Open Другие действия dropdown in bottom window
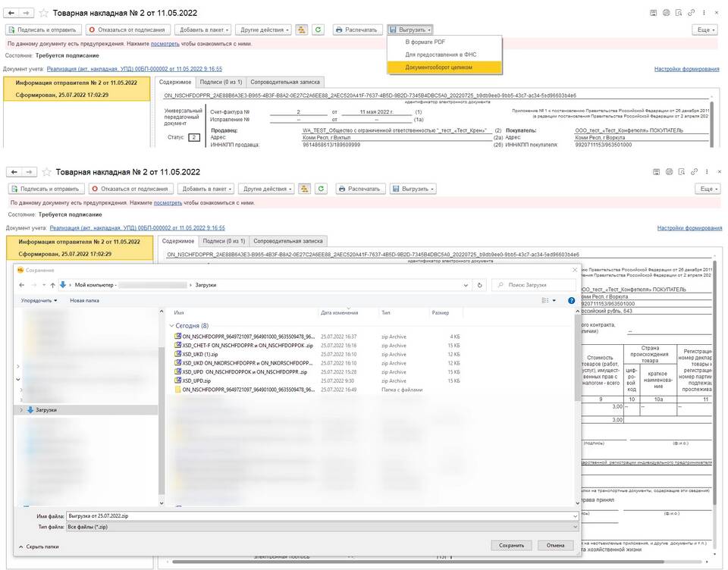This screenshot has width=728, height=570. [x=267, y=189]
